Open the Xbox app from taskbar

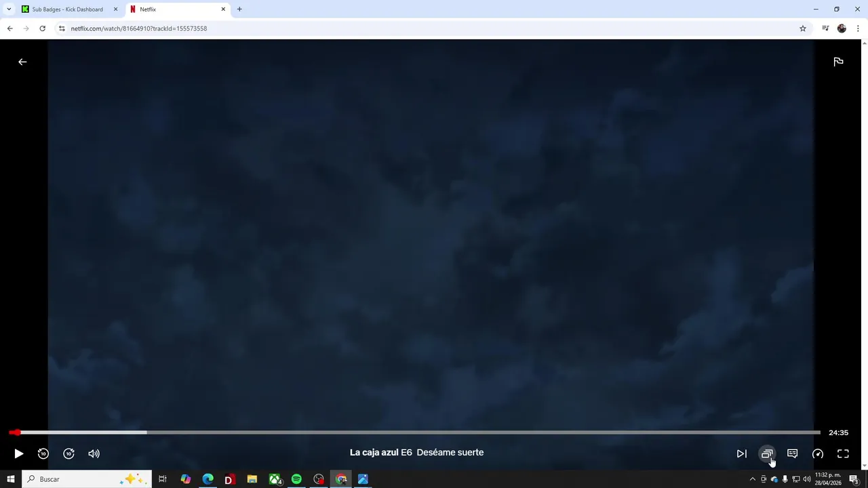[275, 479]
